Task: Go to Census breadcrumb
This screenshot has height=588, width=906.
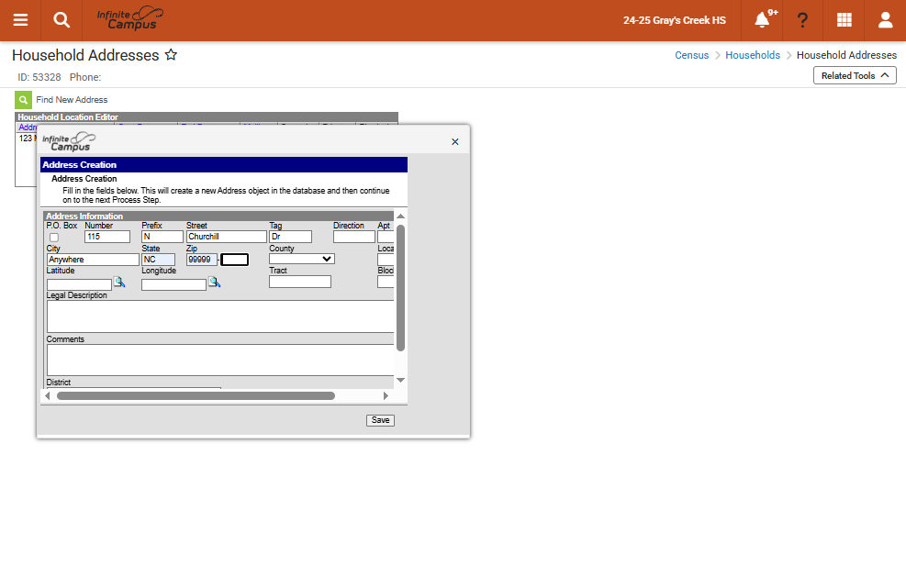Action: coord(691,55)
